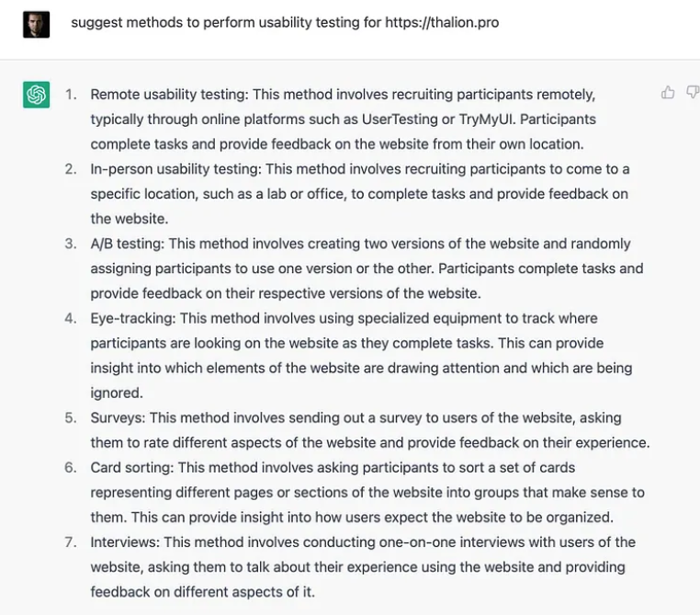This screenshot has width=700, height=615.
Task: Click the thumbs up icon on the response
Action: point(668,93)
